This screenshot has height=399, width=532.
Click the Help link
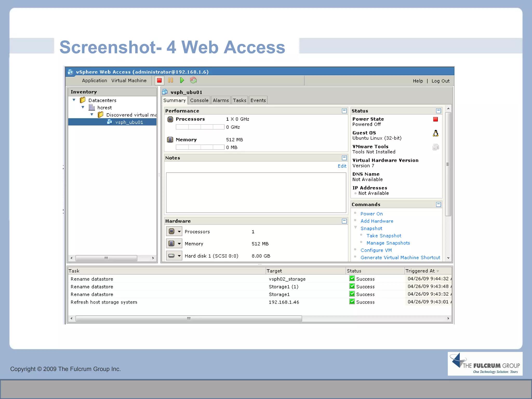click(418, 81)
